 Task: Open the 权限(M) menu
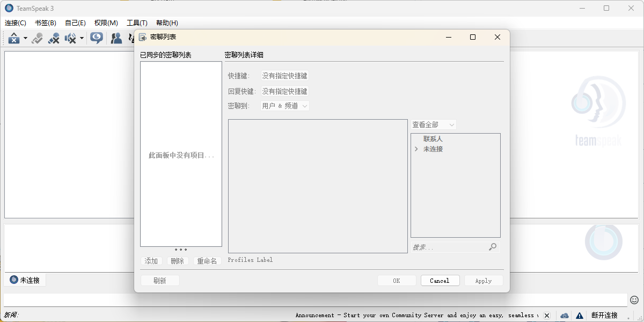(106, 23)
